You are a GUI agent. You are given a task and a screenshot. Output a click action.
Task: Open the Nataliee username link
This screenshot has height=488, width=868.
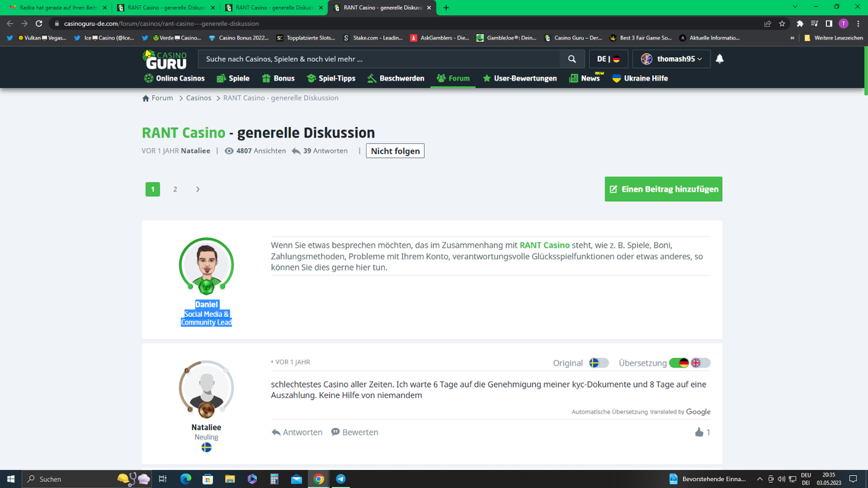pos(207,428)
